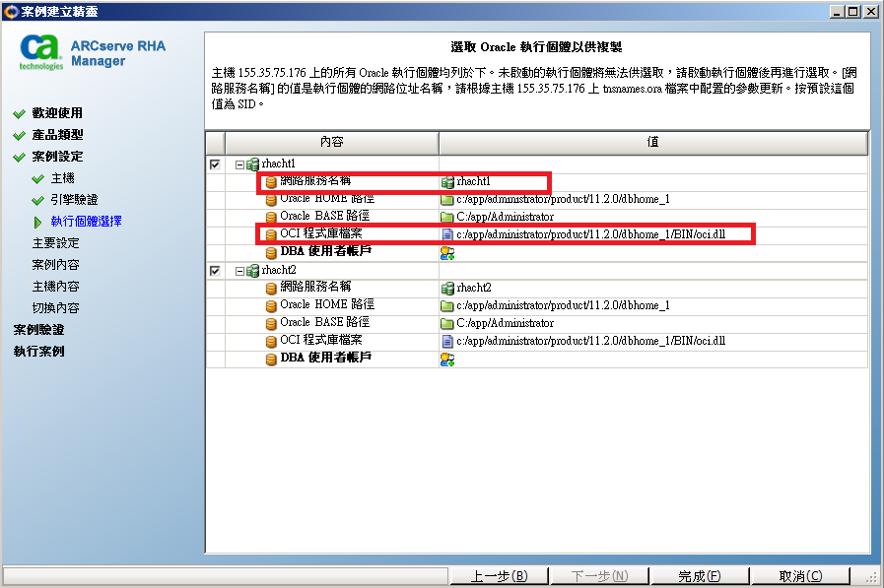This screenshot has height=588, width=884.
Task: Click the window resize grip corner
Action: pyautogui.click(x=873, y=577)
